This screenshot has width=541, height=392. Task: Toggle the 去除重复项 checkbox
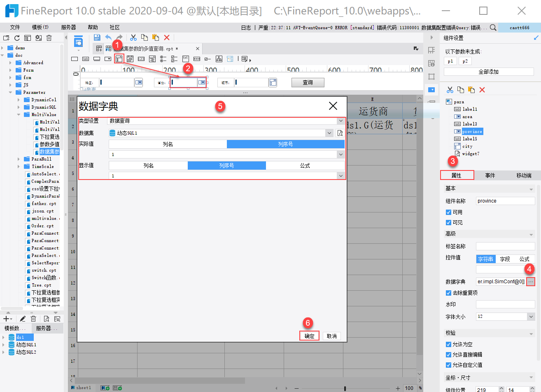coord(449,293)
